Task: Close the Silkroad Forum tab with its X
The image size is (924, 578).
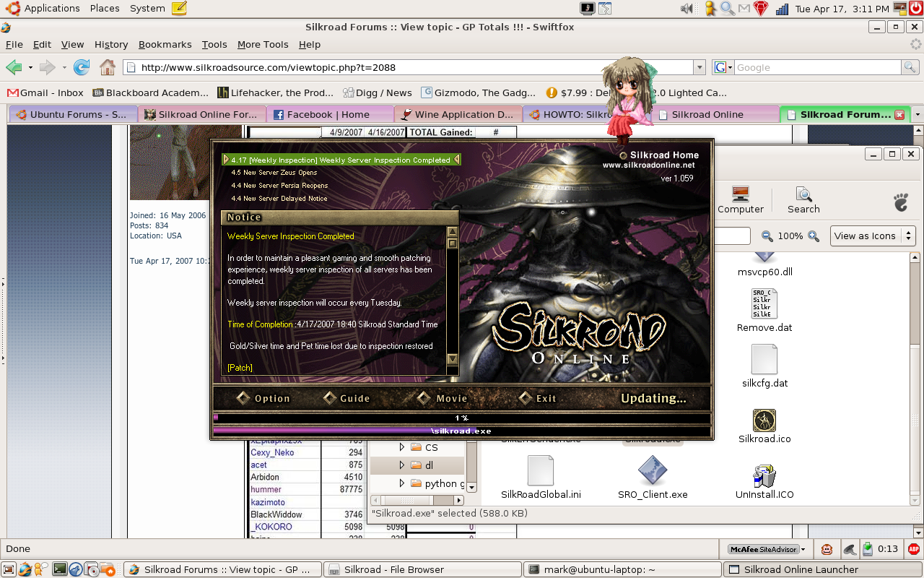Action: pyautogui.click(x=899, y=115)
